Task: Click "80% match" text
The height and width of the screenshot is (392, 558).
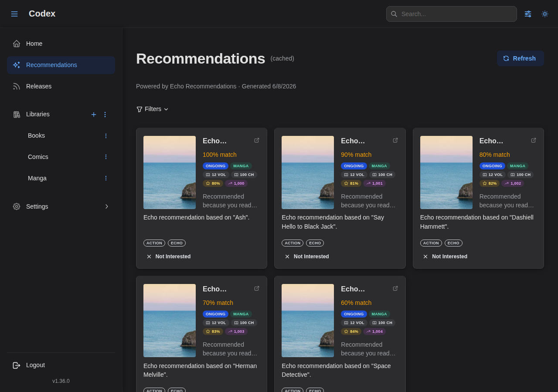Action: (x=495, y=155)
